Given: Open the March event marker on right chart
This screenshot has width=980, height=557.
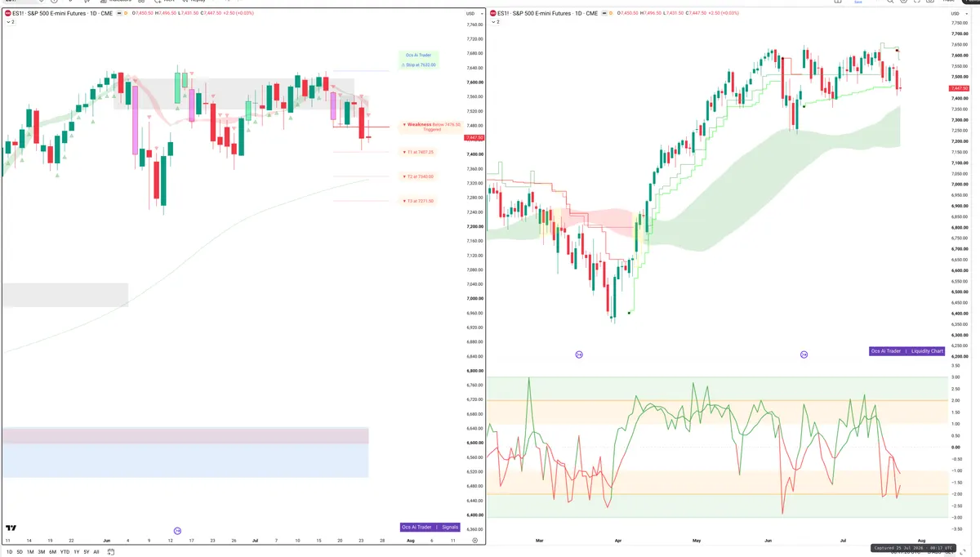Looking at the screenshot, I should pos(579,354).
